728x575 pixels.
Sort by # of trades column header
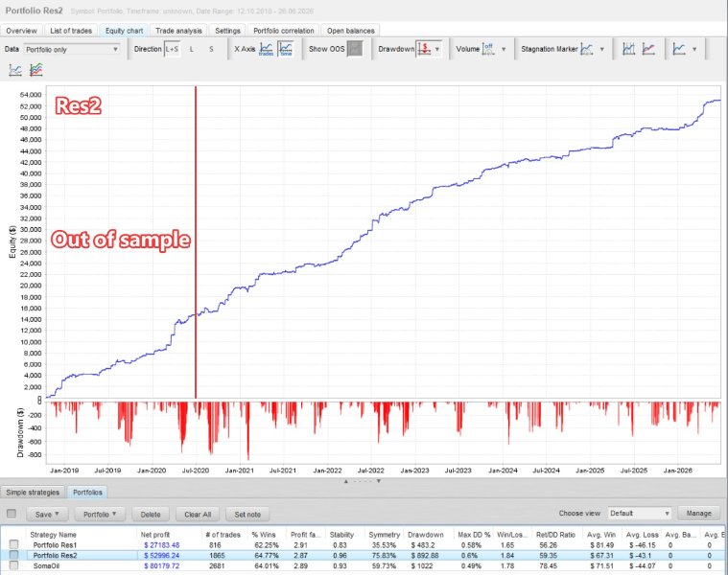(x=223, y=535)
